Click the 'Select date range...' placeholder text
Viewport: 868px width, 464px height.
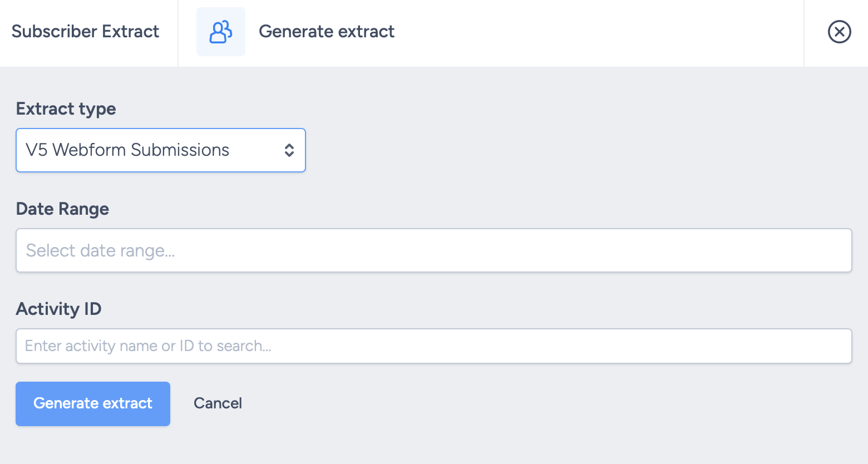101,251
